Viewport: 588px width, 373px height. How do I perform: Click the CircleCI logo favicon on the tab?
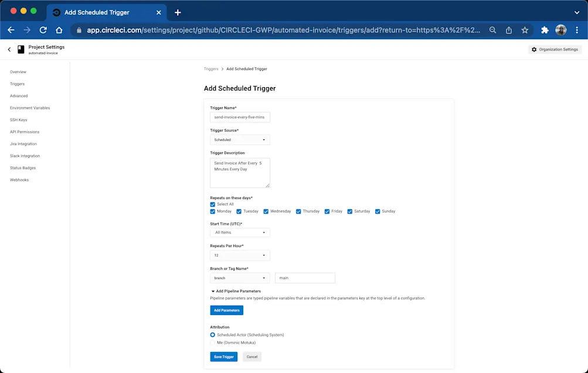(x=56, y=12)
